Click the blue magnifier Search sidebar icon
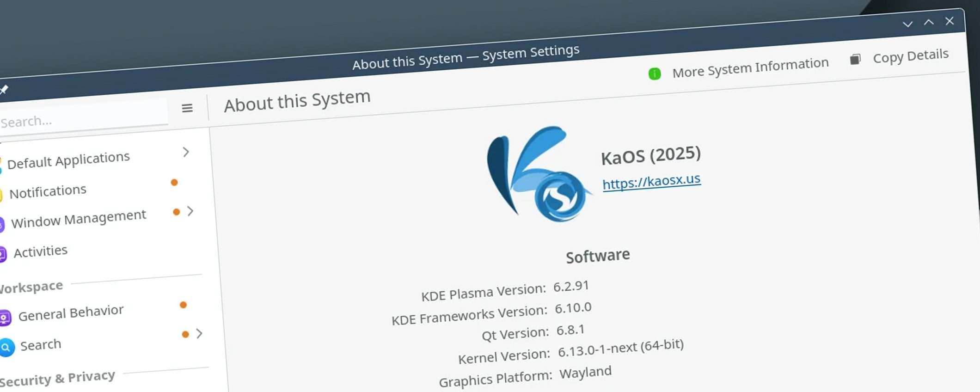Viewport: 980px width, 392px height. (x=6, y=348)
